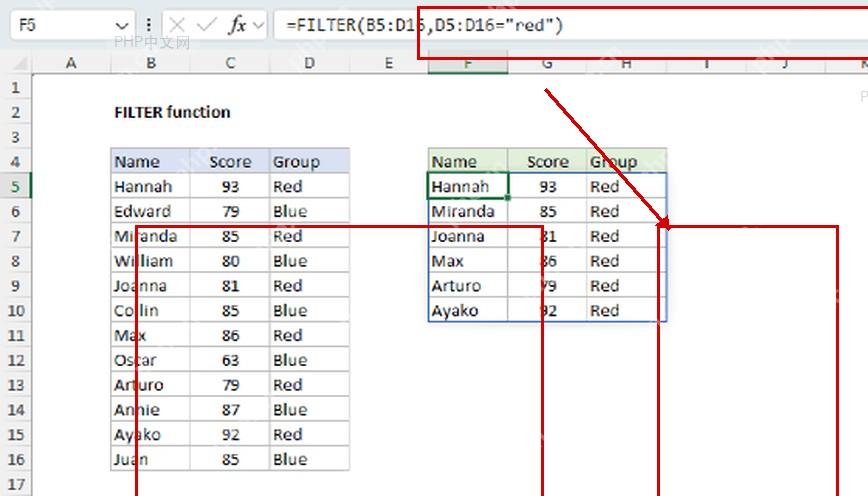Select column B header
Screen dimensions: 868x496
(x=151, y=63)
